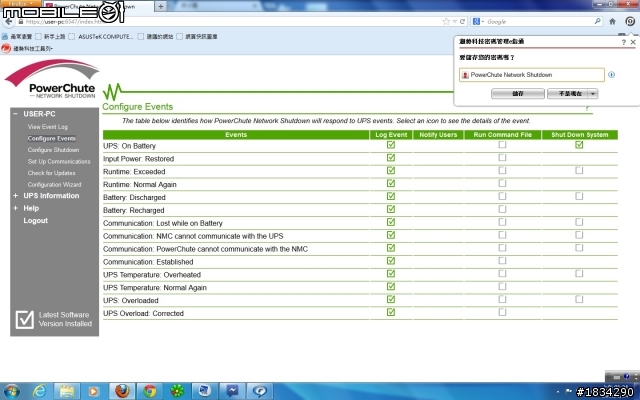640x400 pixels.
Task: Open the URL history dropdown arrow beside the star
Action: (454, 22)
